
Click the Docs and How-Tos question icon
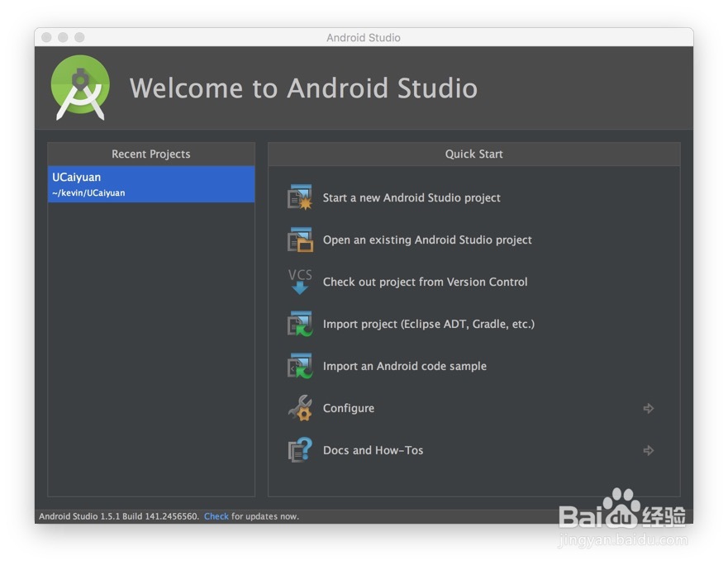(300, 450)
